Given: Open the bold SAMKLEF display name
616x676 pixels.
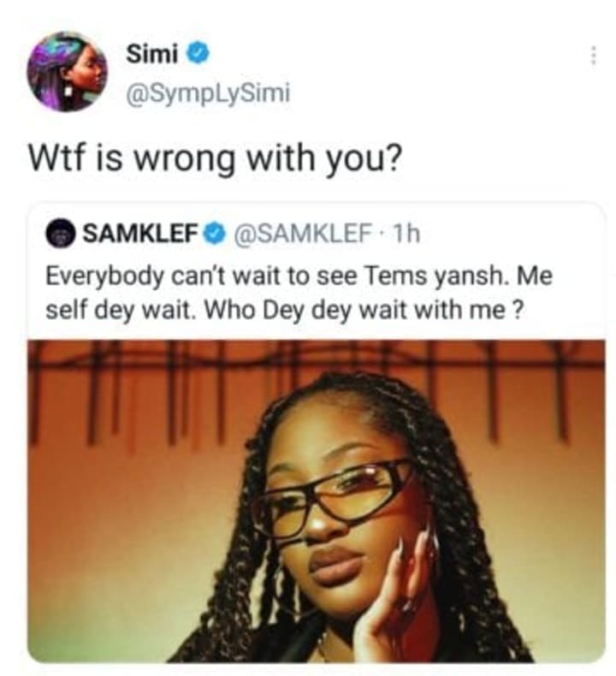Looking at the screenshot, I should point(139,234).
